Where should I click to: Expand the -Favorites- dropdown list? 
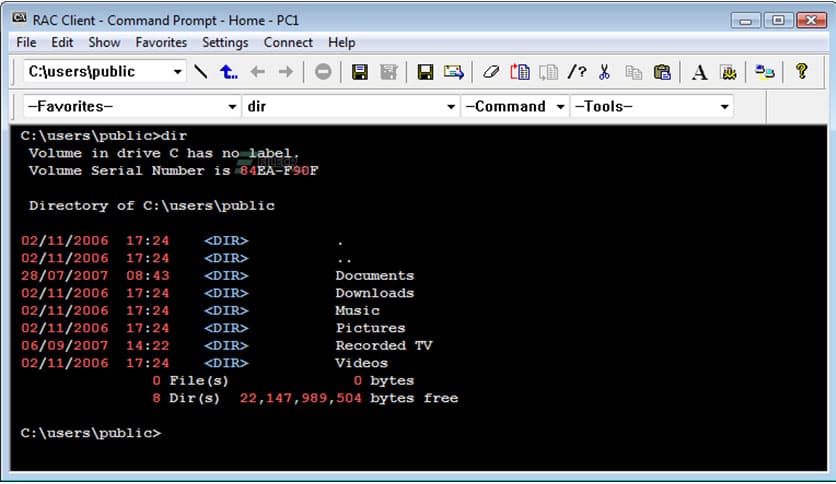[x=232, y=107]
